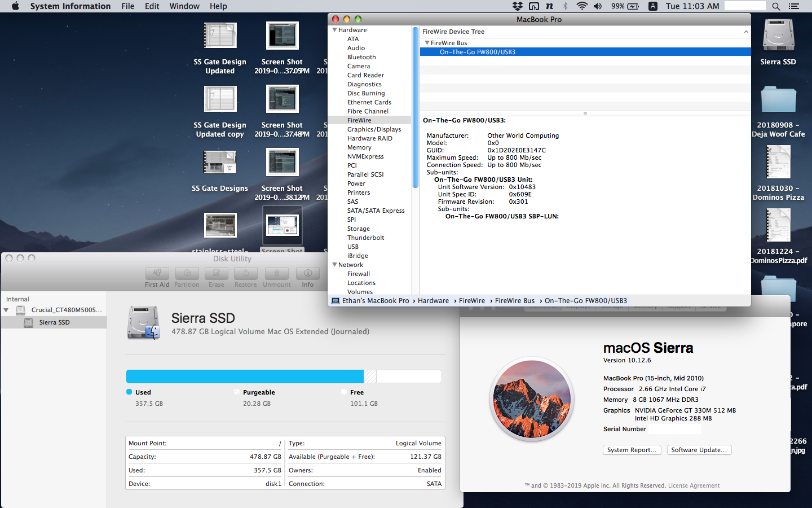Select Audio in Hardware list
The width and height of the screenshot is (812, 508).
pos(356,48)
